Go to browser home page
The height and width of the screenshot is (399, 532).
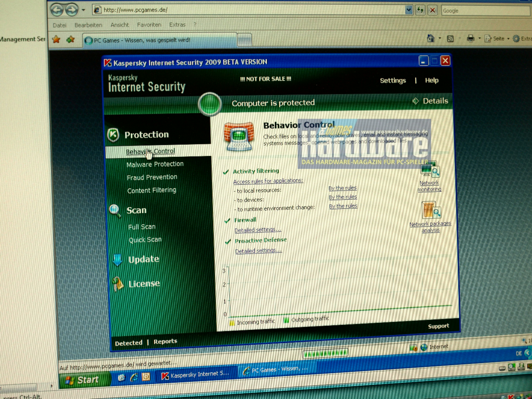431,38
